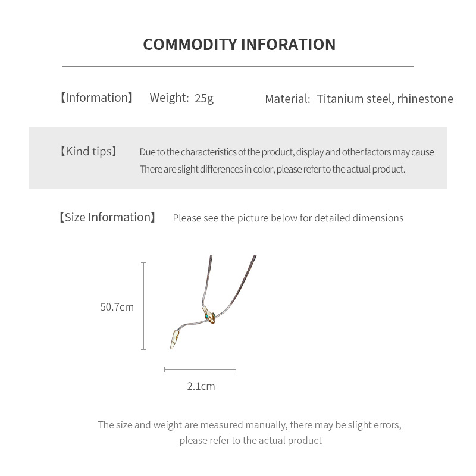Click the final "please refer to the actual product" line
The height and width of the screenshot is (476, 476).
tap(250, 441)
